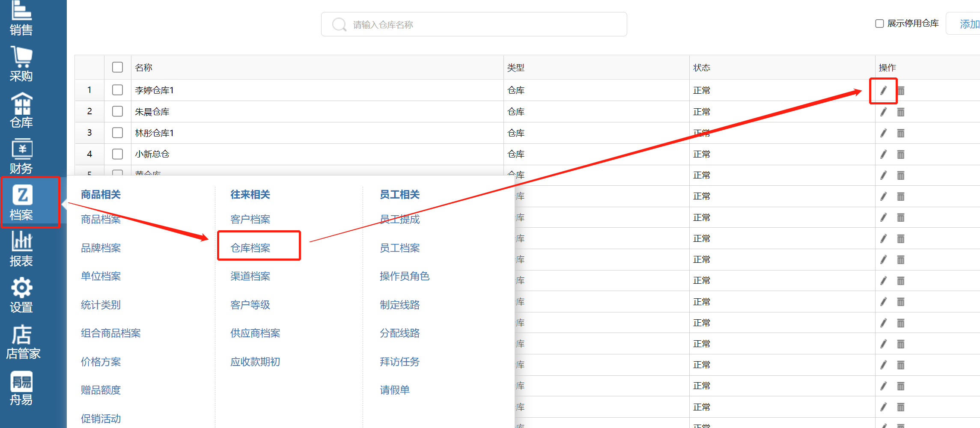The height and width of the screenshot is (428, 980).
Task: Edit warehouse 李婷仓库1 with pencil icon
Action: point(883,90)
